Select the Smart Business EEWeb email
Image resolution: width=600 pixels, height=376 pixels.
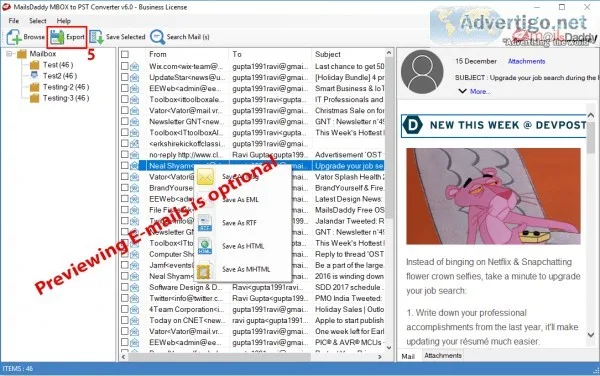tap(253, 88)
